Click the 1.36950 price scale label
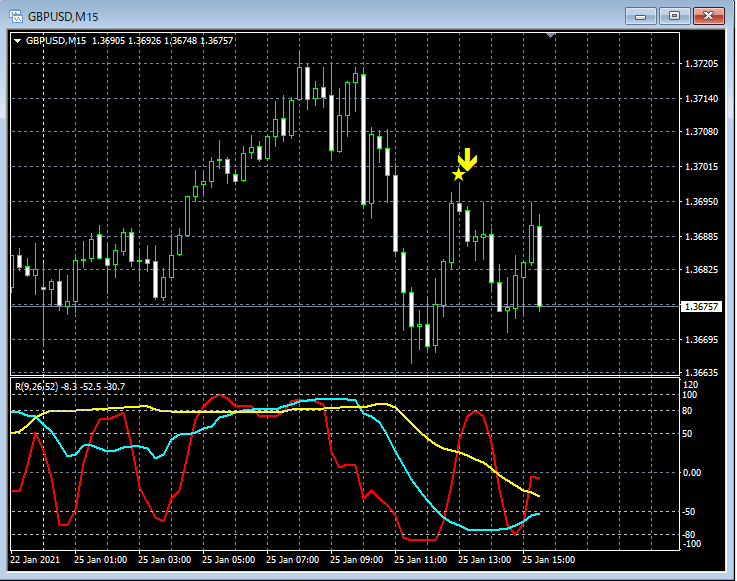 (702, 201)
